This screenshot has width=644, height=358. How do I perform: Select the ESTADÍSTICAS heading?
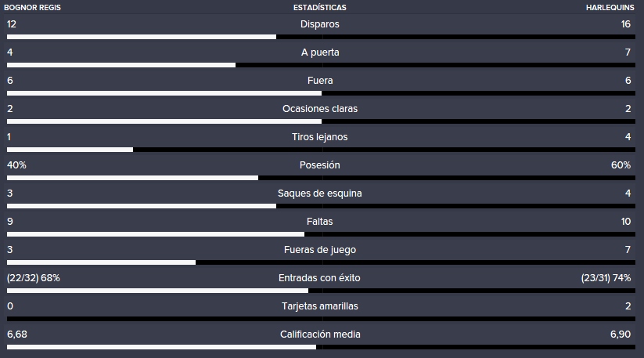pyautogui.click(x=319, y=7)
